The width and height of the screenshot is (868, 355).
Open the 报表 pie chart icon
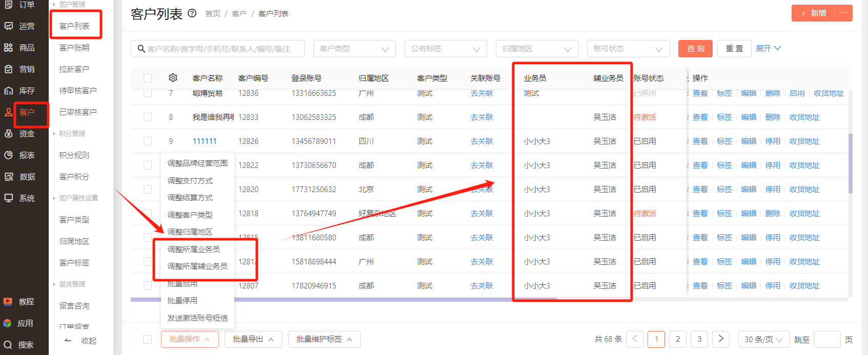(x=9, y=155)
